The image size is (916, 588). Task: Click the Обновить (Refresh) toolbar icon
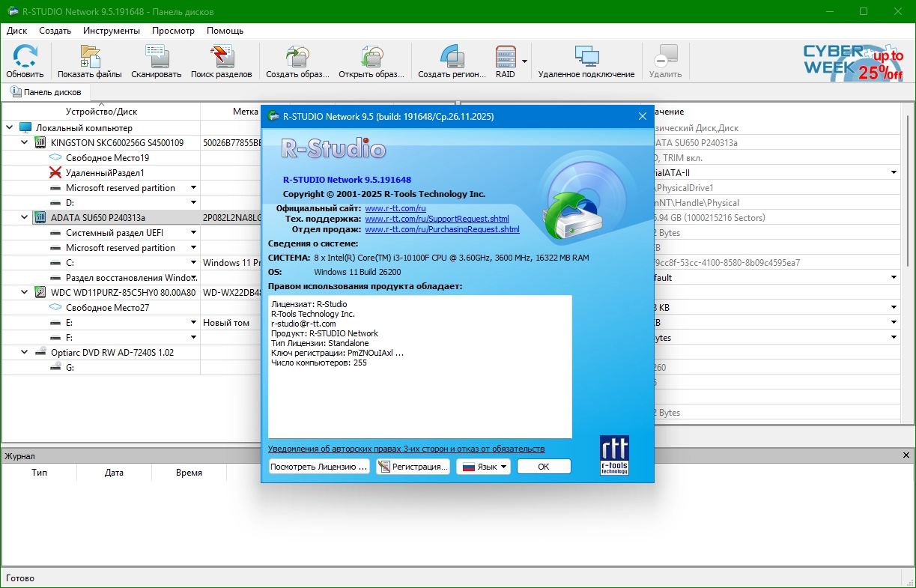25,61
